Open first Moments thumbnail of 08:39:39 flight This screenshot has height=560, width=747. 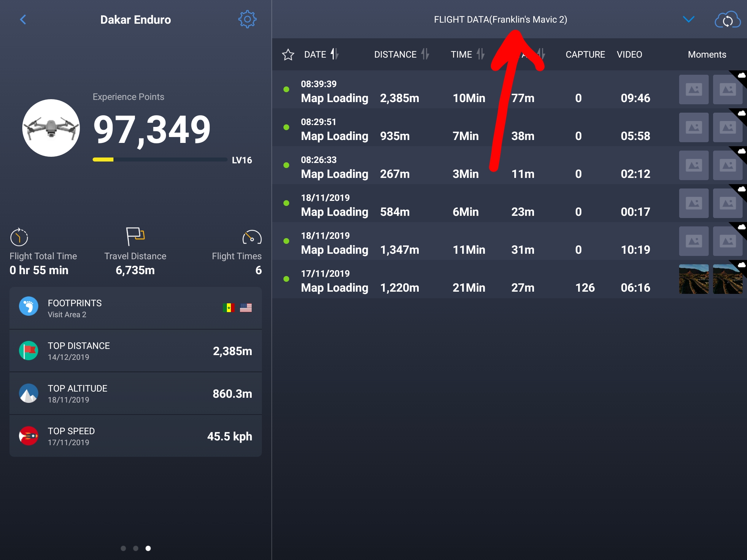tap(694, 89)
